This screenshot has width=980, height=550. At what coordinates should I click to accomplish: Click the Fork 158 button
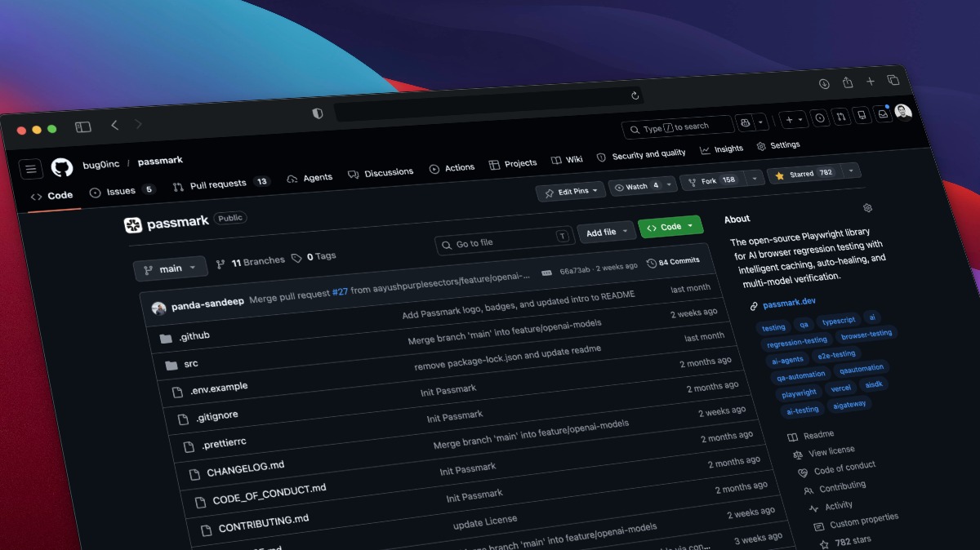click(713, 180)
